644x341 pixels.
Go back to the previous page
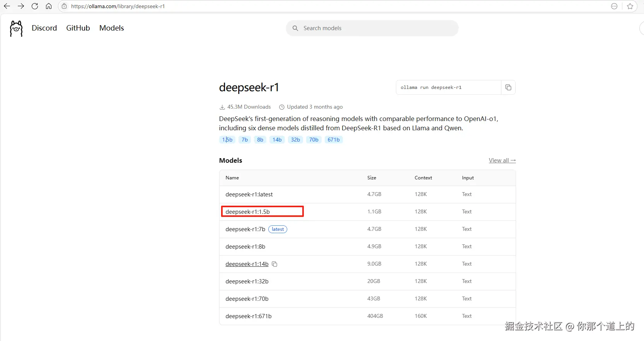tap(7, 6)
